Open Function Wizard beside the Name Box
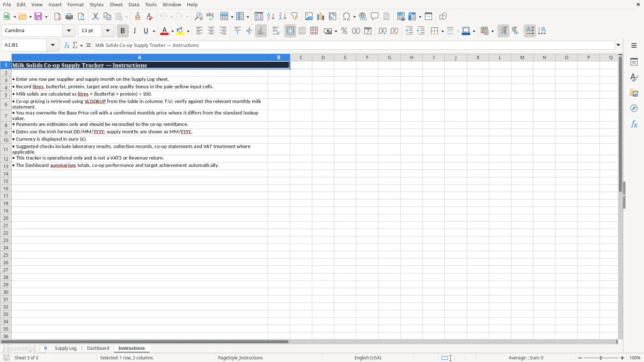Image resolution: width=644 pixels, height=362 pixels. click(x=67, y=45)
